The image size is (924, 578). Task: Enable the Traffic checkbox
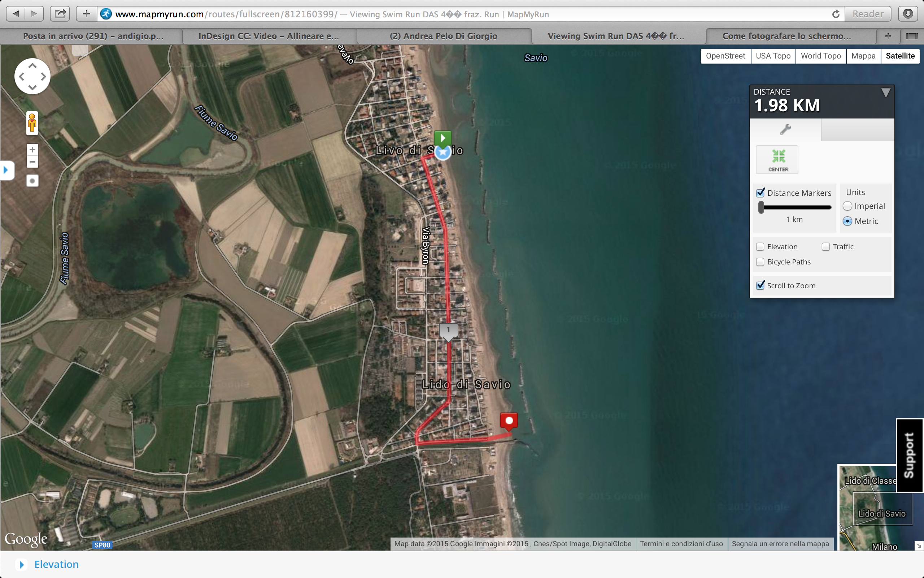[826, 247]
